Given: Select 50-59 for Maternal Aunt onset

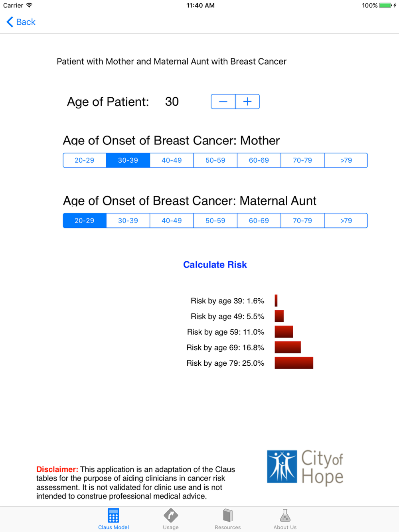Looking at the screenshot, I should click(x=215, y=221).
